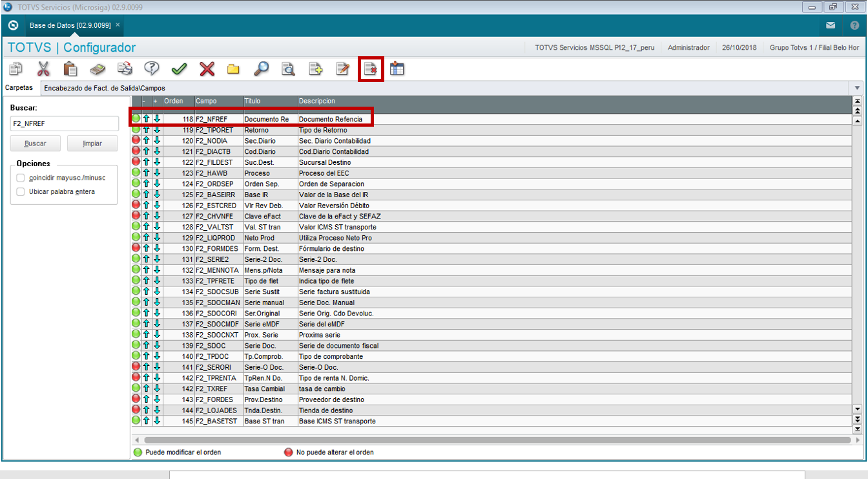Click the Paste clipboard icon
The width and height of the screenshot is (868, 479).
[70, 69]
